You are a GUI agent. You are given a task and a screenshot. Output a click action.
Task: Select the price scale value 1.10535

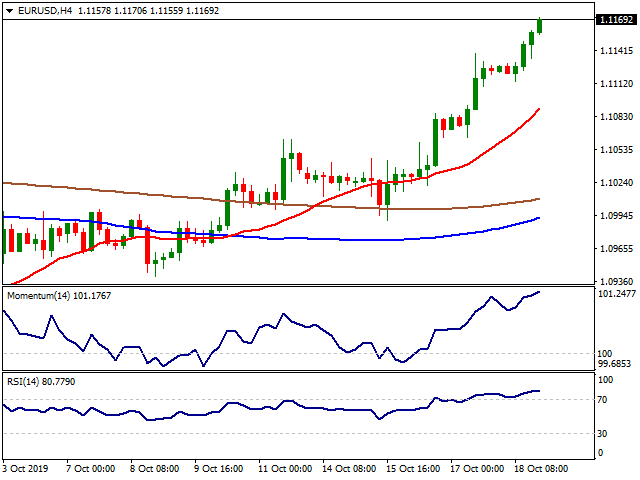point(616,150)
